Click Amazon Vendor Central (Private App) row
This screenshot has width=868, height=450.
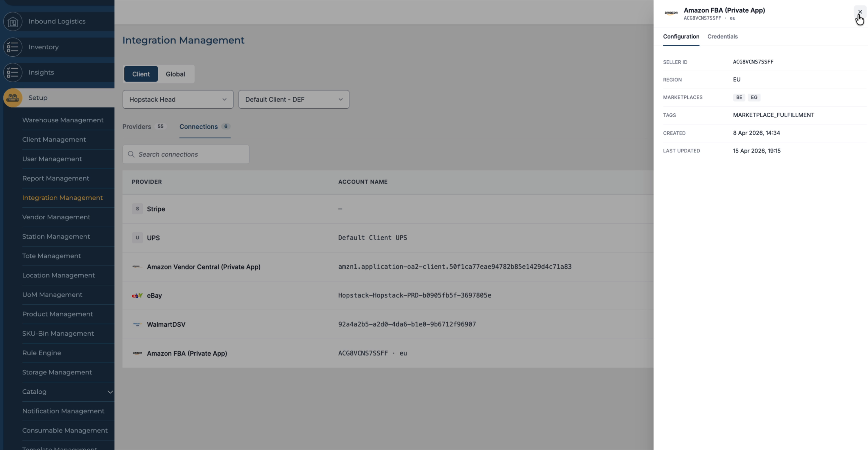coord(204,267)
